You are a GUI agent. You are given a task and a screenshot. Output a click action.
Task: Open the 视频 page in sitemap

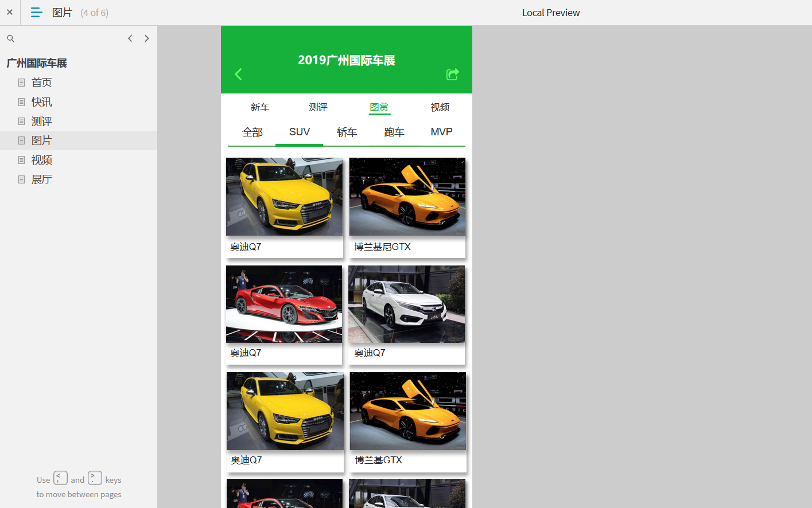pos(42,160)
